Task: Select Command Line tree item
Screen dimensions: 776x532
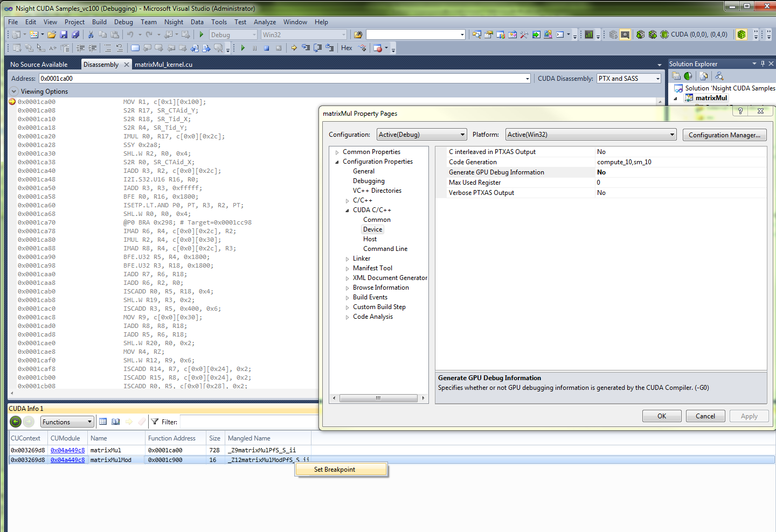Action: tap(385, 249)
